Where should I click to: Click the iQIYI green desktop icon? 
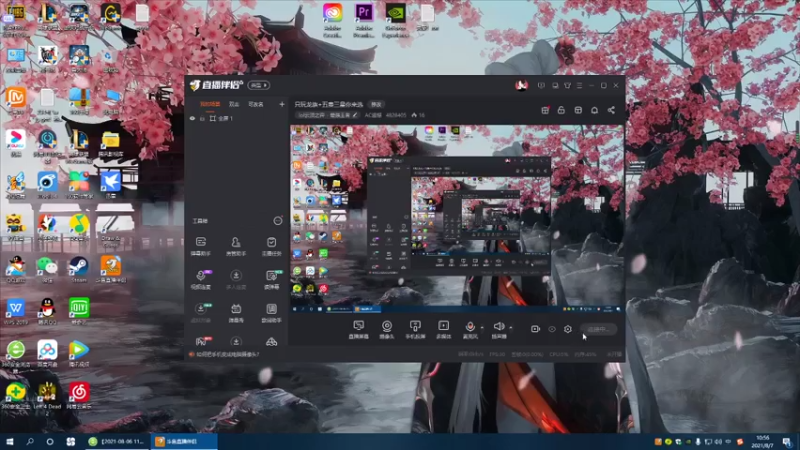coord(79,312)
